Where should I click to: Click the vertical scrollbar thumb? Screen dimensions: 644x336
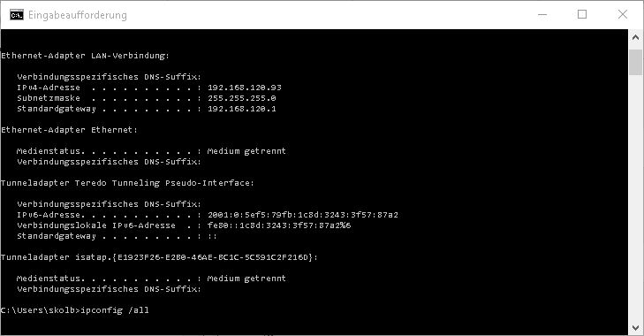pos(636,62)
